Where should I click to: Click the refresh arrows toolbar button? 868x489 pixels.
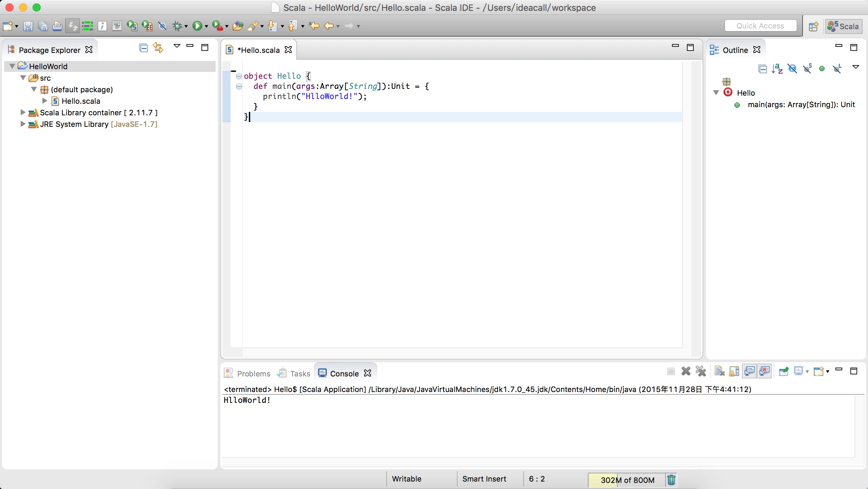tap(72, 26)
